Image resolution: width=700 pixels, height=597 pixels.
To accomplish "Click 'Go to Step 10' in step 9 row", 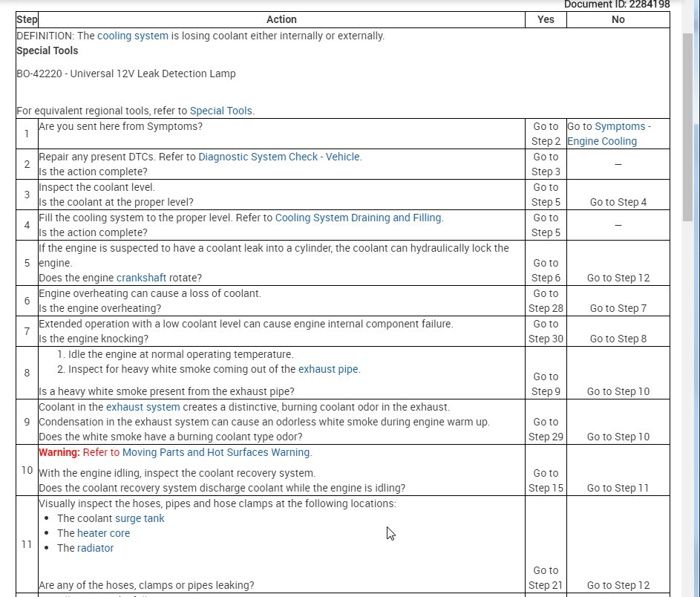I will [618, 437].
